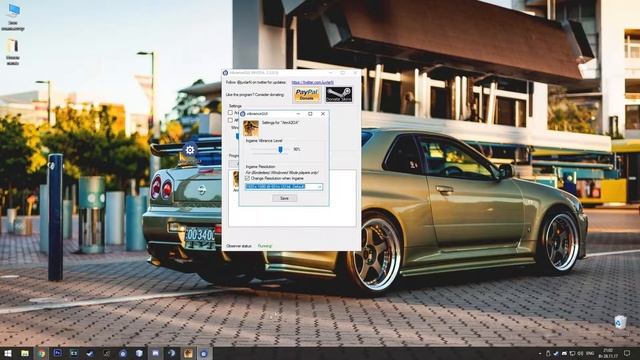Launch Chrome from the taskbar
Viewport: 640px width, 360px height.
point(41,353)
